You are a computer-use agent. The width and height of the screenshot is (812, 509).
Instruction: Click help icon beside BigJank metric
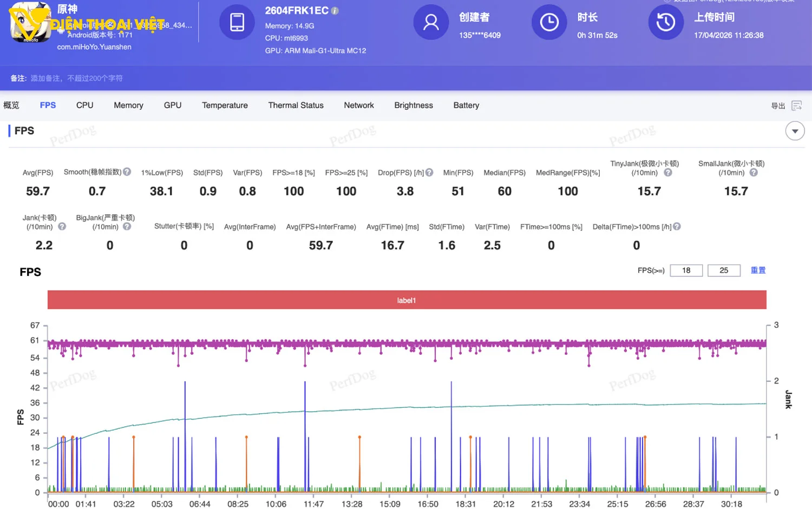point(127,227)
